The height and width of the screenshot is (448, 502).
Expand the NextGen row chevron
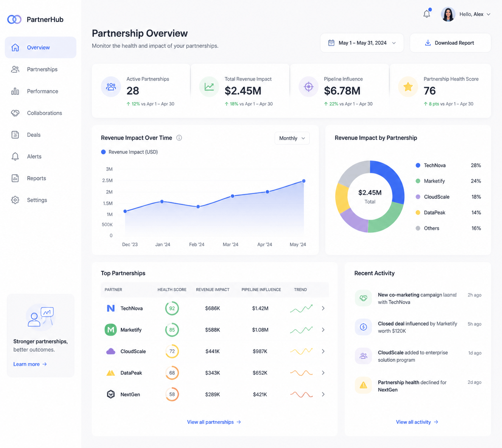[x=323, y=394]
